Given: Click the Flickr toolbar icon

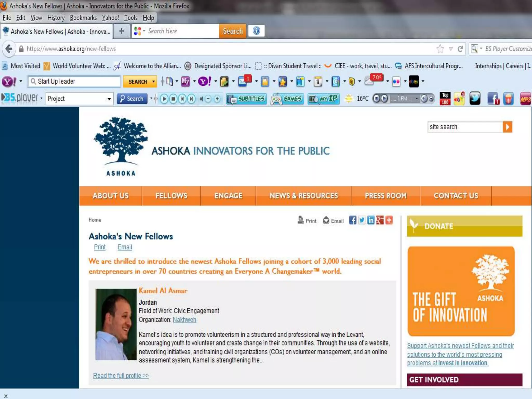Looking at the screenshot, I should coord(396,82).
